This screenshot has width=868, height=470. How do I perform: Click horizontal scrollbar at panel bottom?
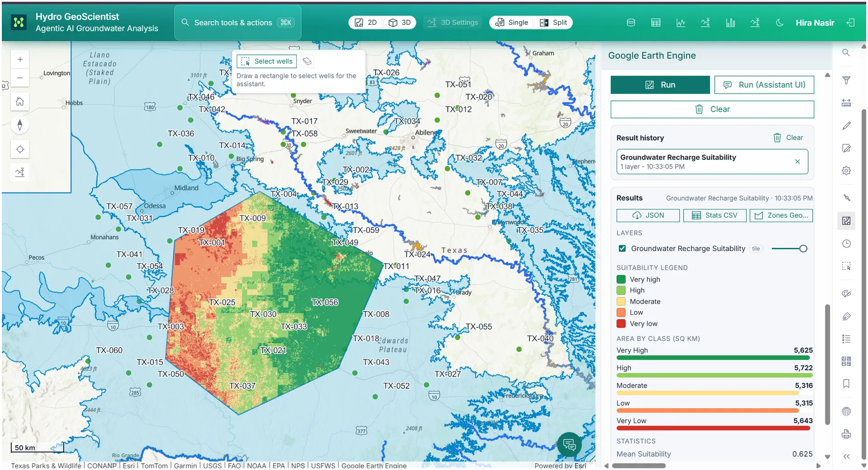[638, 465]
